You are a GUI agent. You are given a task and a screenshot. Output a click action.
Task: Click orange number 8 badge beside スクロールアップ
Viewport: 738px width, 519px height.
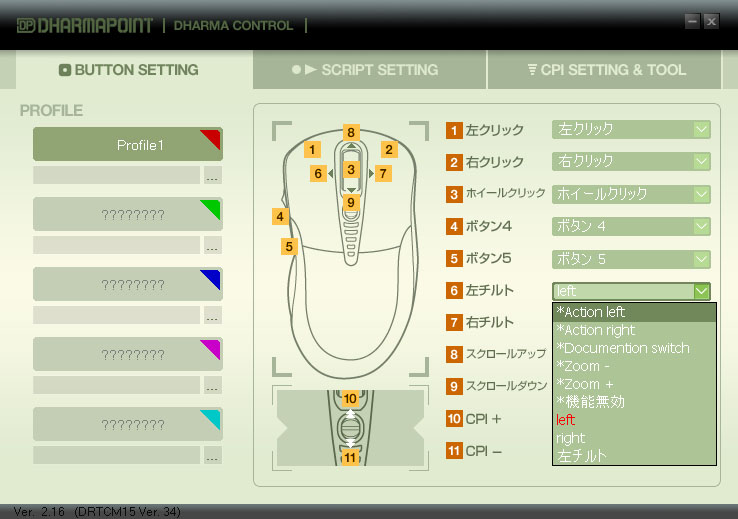coord(454,354)
